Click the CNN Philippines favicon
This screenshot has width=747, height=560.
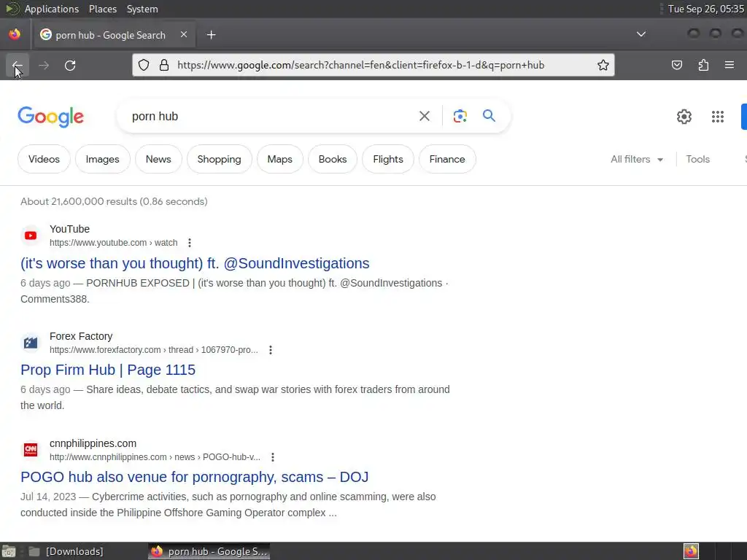point(31,450)
